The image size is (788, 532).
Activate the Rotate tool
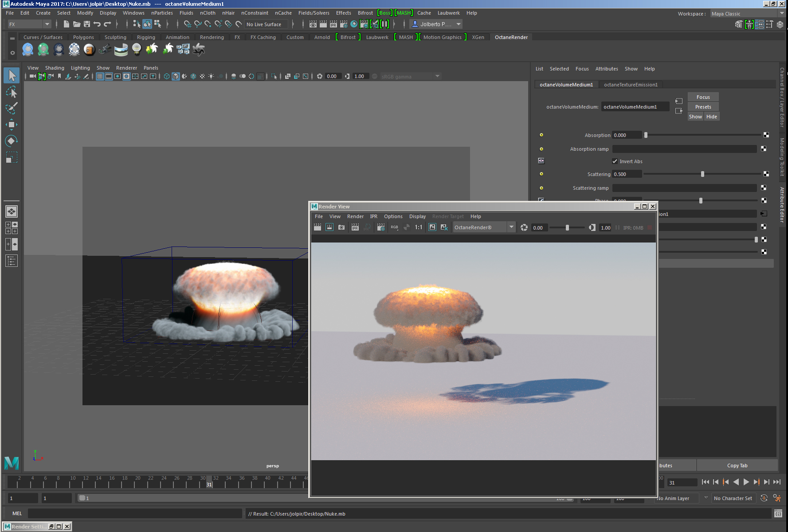(12, 141)
